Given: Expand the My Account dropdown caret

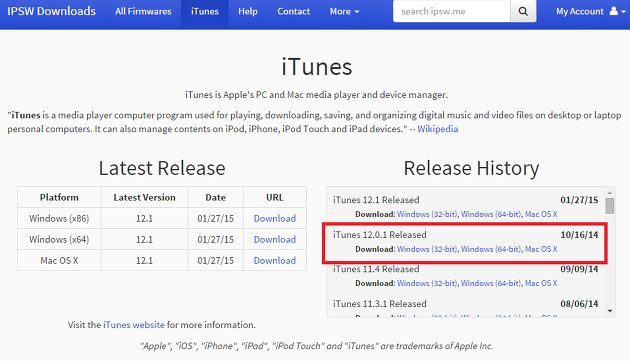Looking at the screenshot, I should coord(624,12).
